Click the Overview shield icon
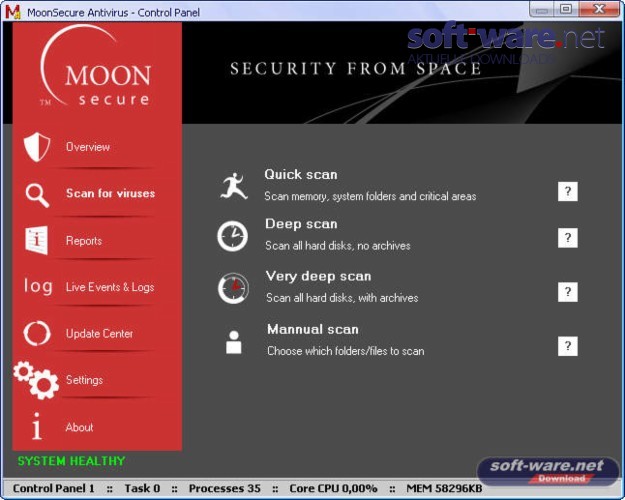This screenshot has height=500, width=625. pyautogui.click(x=37, y=147)
